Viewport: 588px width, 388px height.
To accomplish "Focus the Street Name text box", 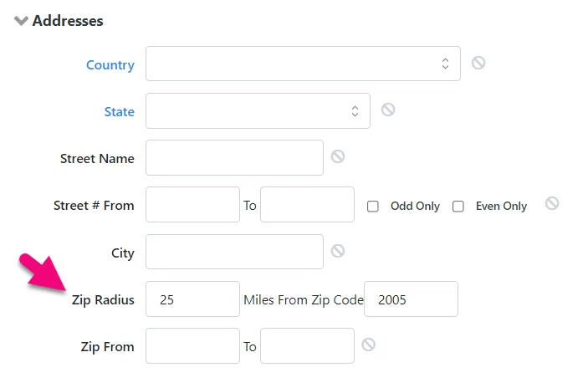I will point(234,158).
